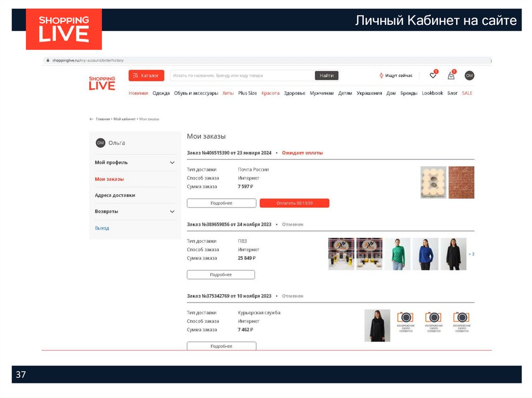Open black jacket thumbnail in November 24 order
The height and width of the screenshot is (398, 532).
tap(453, 254)
